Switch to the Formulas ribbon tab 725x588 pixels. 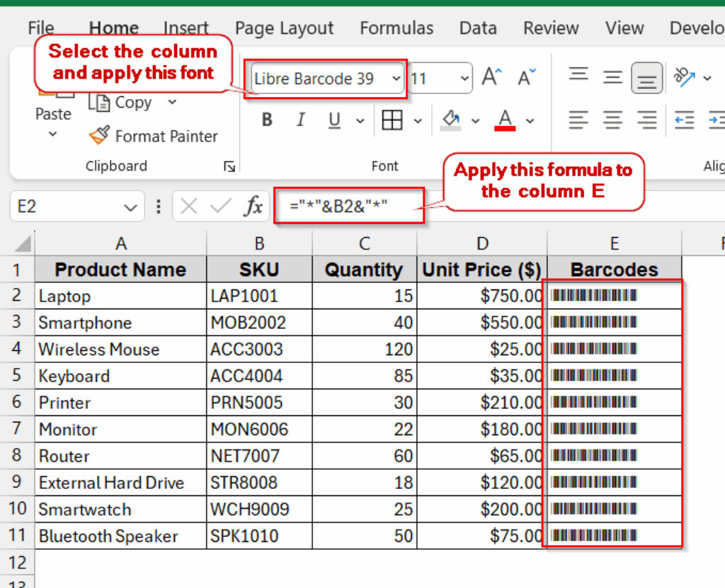pos(396,28)
